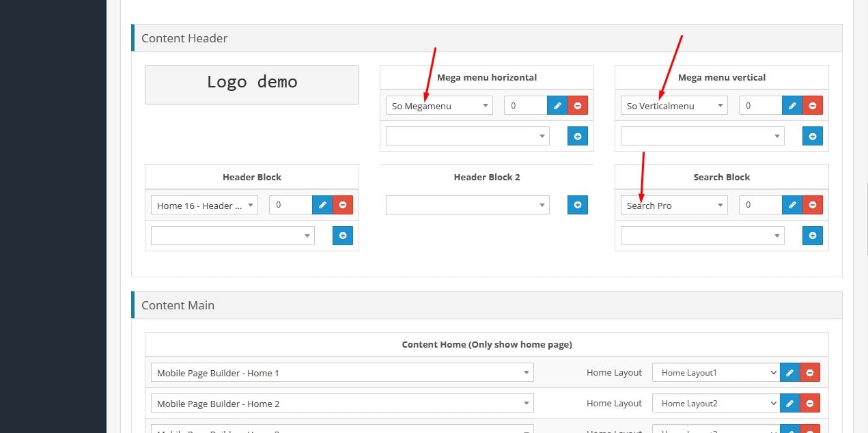Open the Mobile Page Builder - Home 1 dropdown
This screenshot has height=433, width=868.
342,373
